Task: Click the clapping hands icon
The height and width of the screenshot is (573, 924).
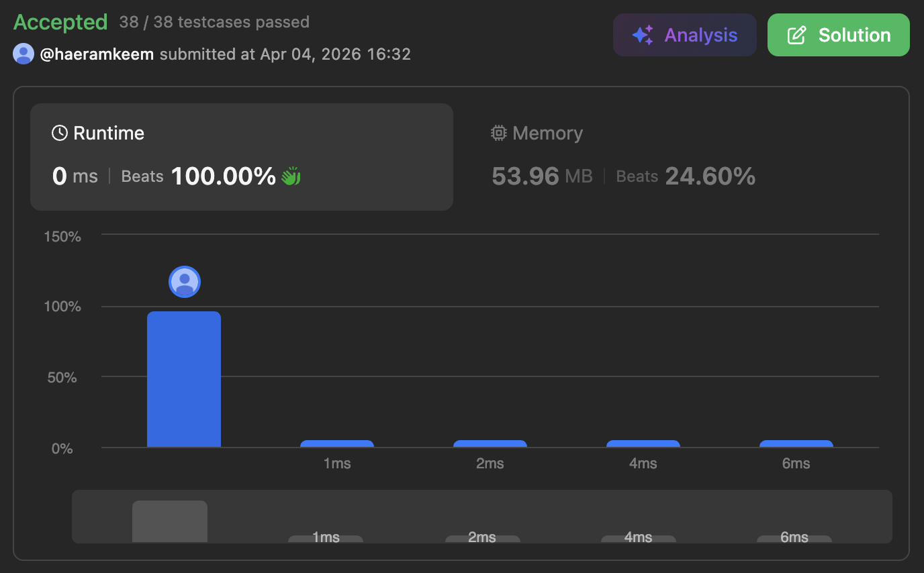Action: point(291,176)
